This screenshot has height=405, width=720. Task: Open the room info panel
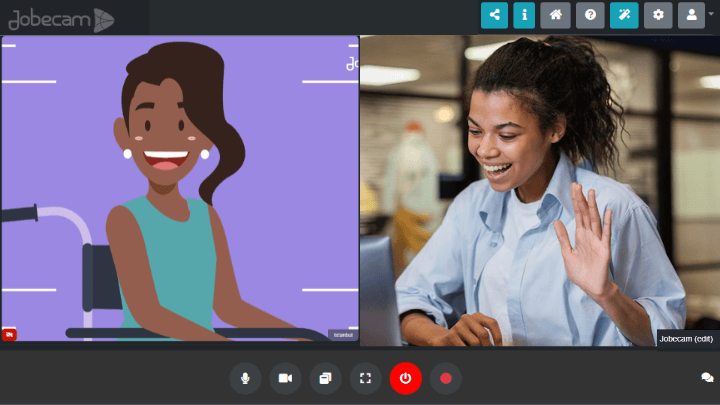(x=524, y=15)
